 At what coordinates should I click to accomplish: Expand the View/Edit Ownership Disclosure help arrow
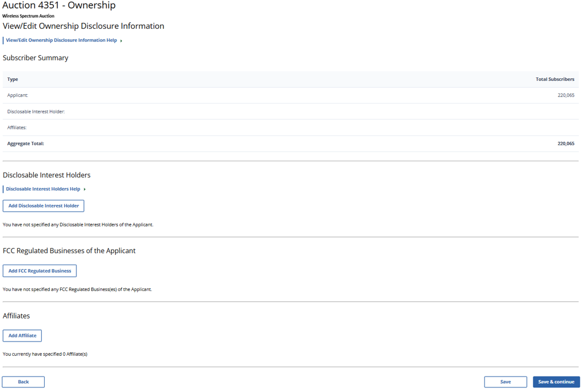click(x=121, y=41)
